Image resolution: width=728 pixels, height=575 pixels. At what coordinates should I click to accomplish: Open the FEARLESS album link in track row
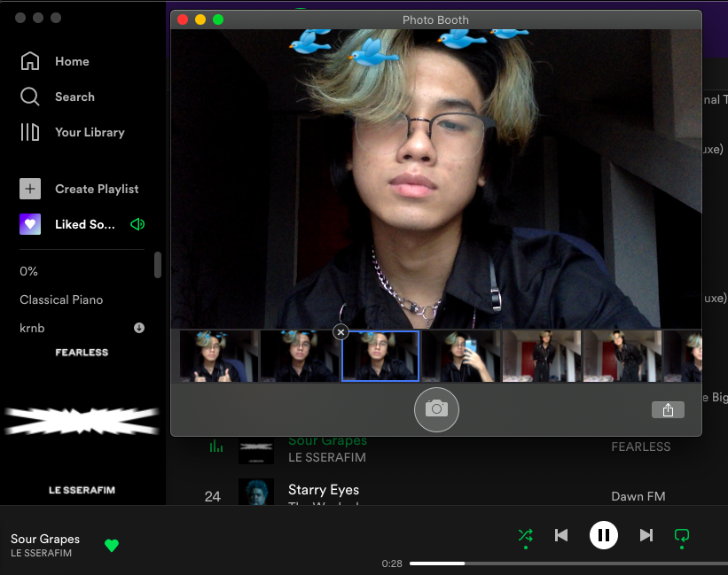[x=641, y=447]
